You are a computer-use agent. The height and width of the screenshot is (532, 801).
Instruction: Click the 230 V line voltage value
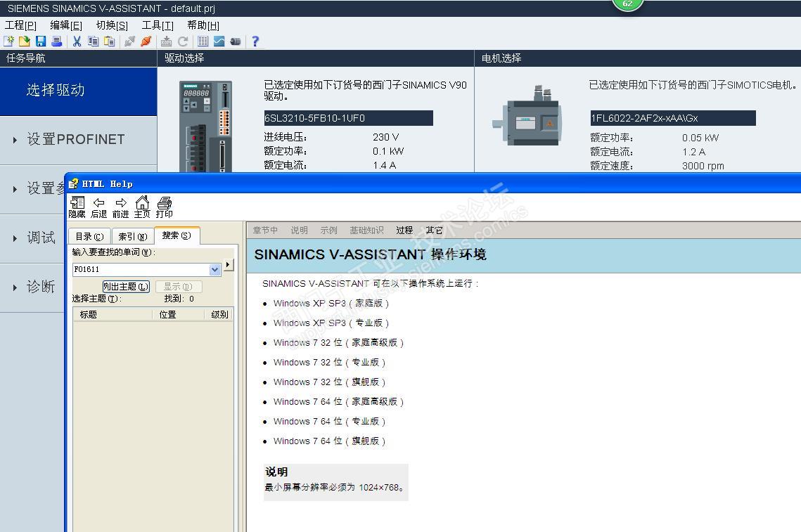[385, 137]
